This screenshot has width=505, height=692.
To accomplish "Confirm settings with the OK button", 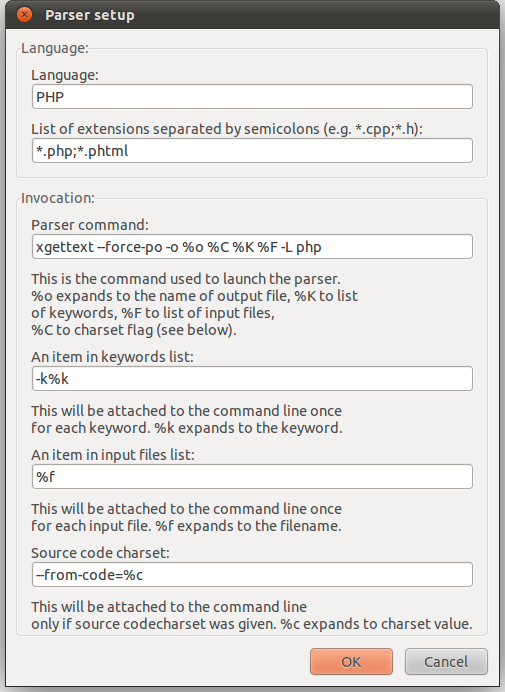I will pyautogui.click(x=351, y=662).
